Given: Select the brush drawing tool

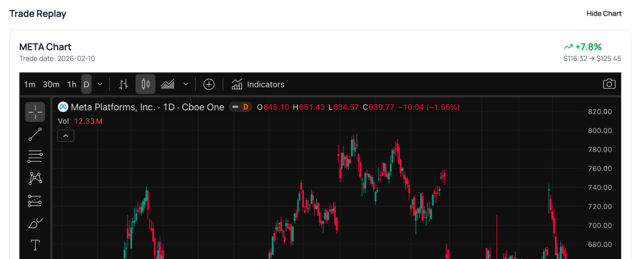Looking at the screenshot, I should point(35,223).
